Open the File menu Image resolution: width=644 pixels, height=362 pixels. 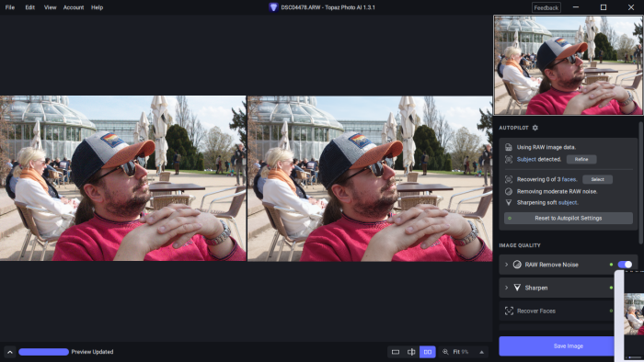10,7
